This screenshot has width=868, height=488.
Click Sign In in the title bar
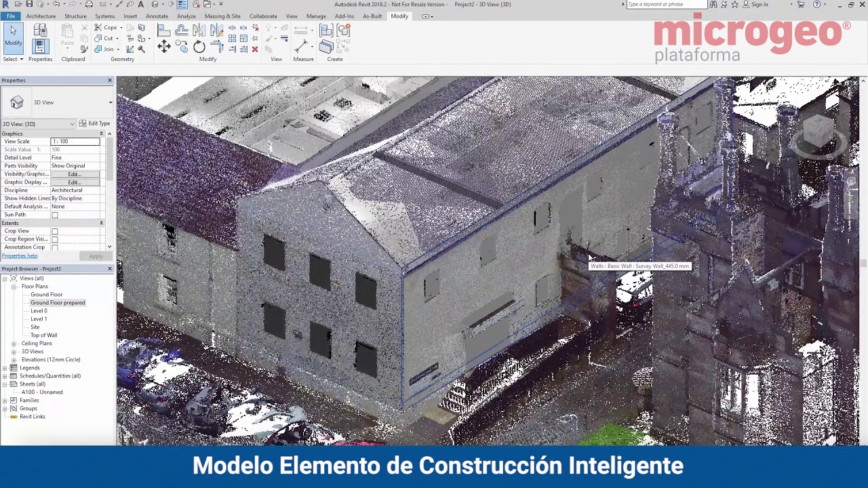[759, 5]
